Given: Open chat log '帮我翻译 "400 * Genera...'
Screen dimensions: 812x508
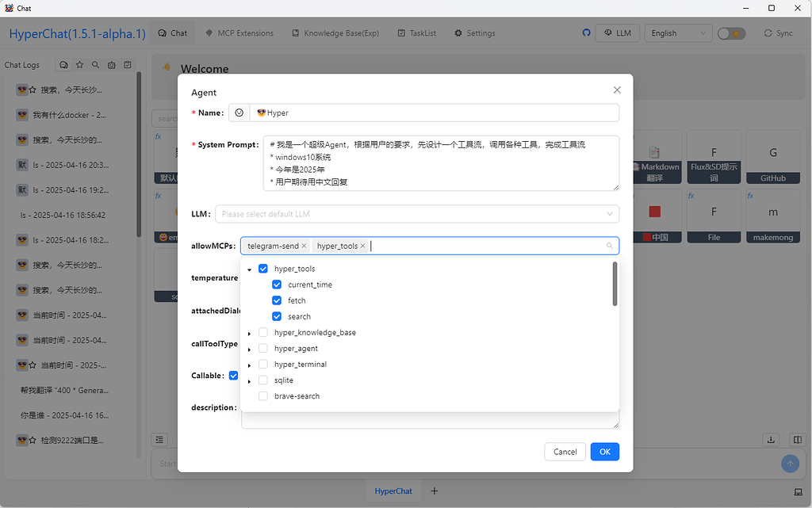Looking at the screenshot, I should point(64,391).
